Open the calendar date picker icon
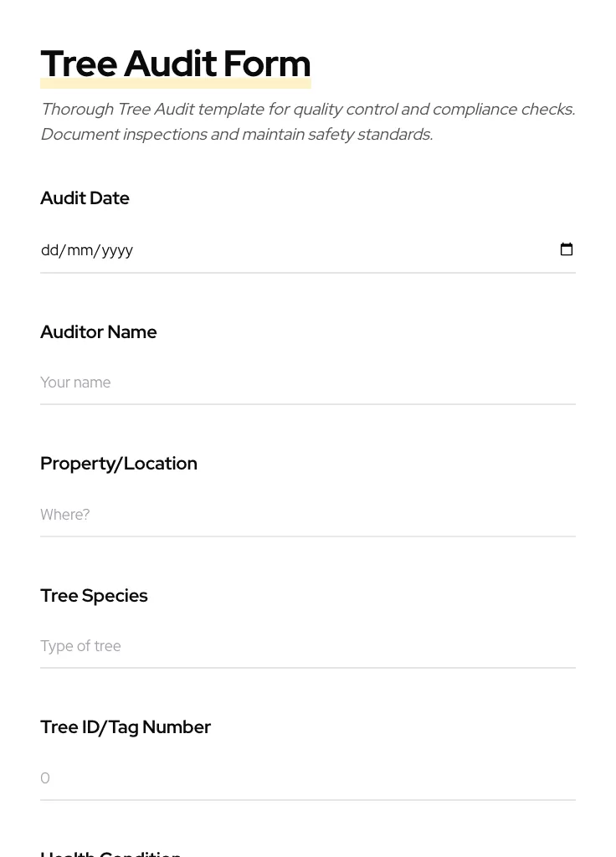Screen dimensions: 616x857 [x=567, y=249]
